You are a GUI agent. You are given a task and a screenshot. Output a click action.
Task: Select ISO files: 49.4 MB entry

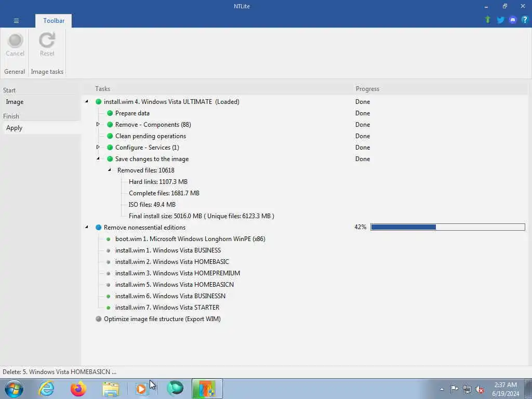pos(152,205)
